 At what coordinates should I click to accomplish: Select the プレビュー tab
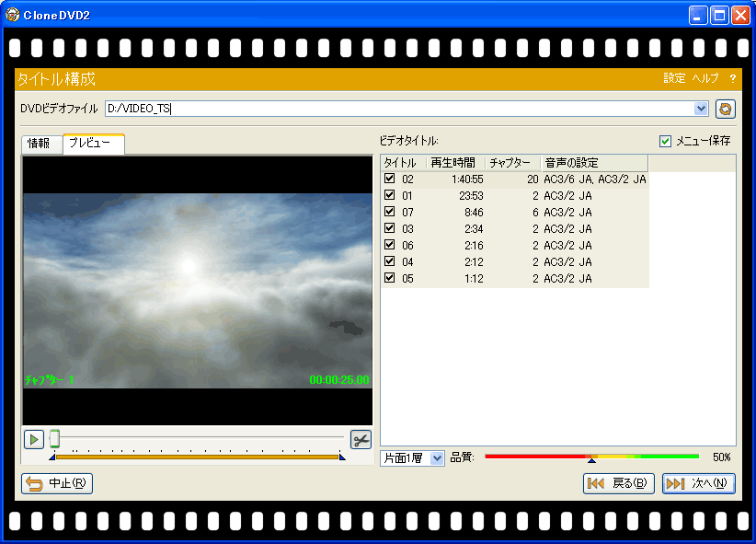(94, 144)
